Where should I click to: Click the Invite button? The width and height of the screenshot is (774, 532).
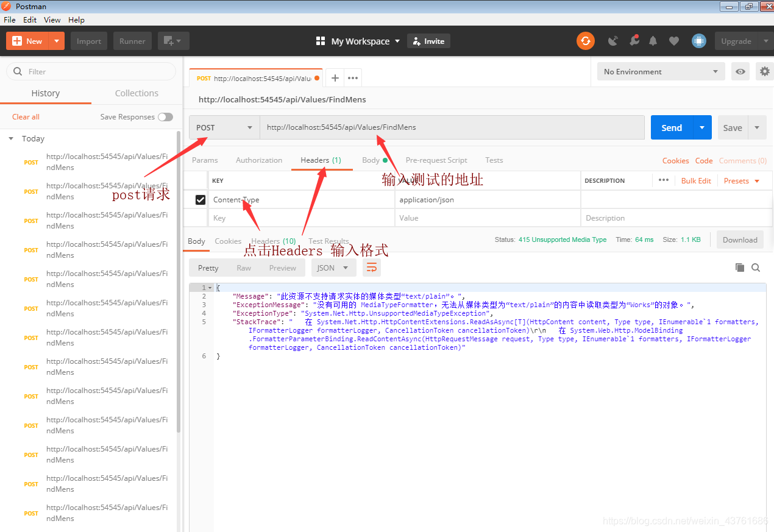(428, 41)
